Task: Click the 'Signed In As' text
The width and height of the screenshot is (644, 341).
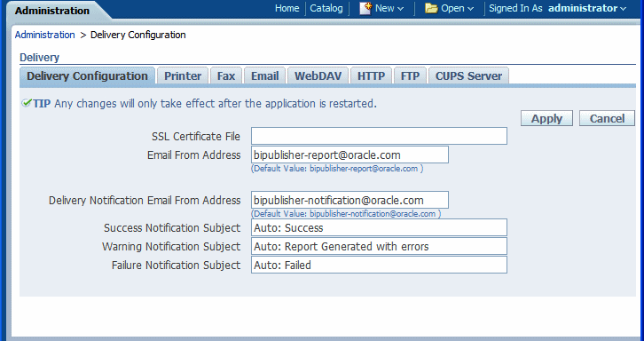Action: coord(515,8)
